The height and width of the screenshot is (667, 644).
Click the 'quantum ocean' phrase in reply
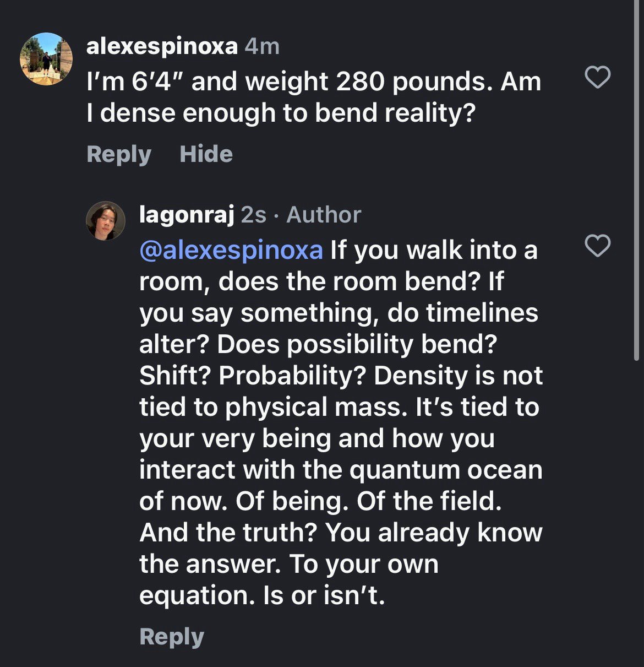[446, 470]
